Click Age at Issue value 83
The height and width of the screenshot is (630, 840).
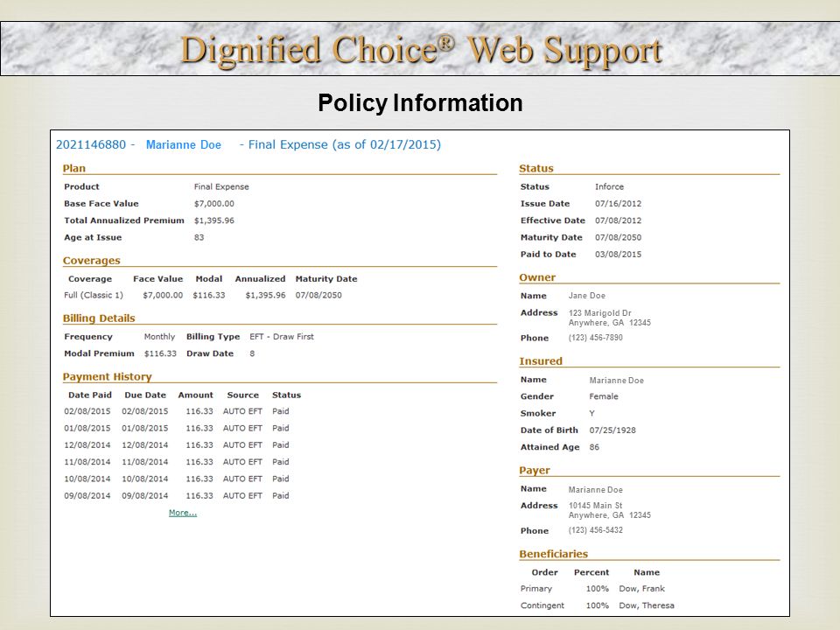point(199,237)
